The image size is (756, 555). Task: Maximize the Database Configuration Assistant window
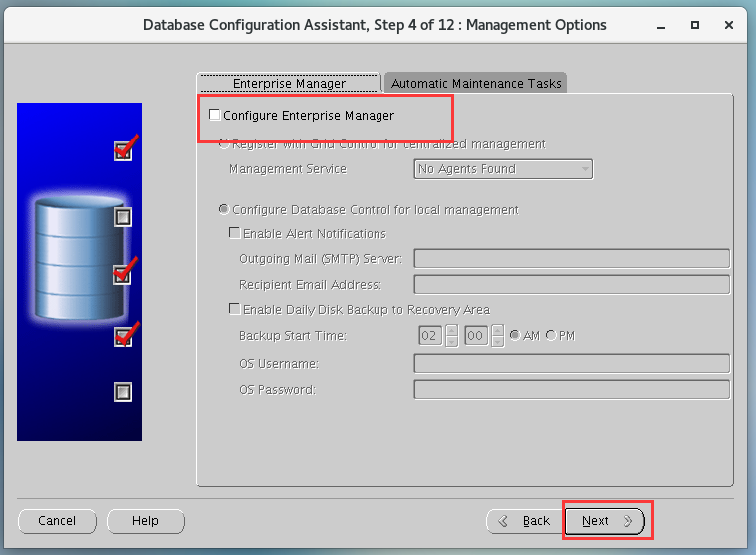pos(695,25)
